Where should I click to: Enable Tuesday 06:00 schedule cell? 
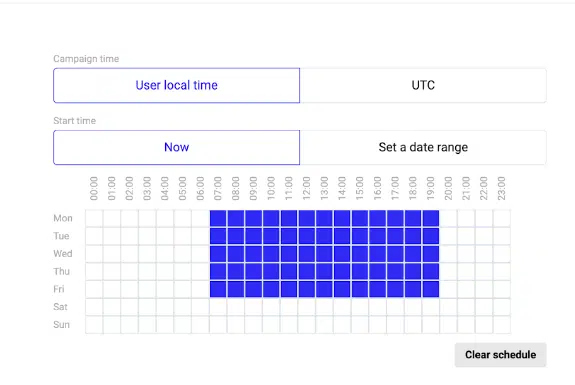tap(201, 236)
